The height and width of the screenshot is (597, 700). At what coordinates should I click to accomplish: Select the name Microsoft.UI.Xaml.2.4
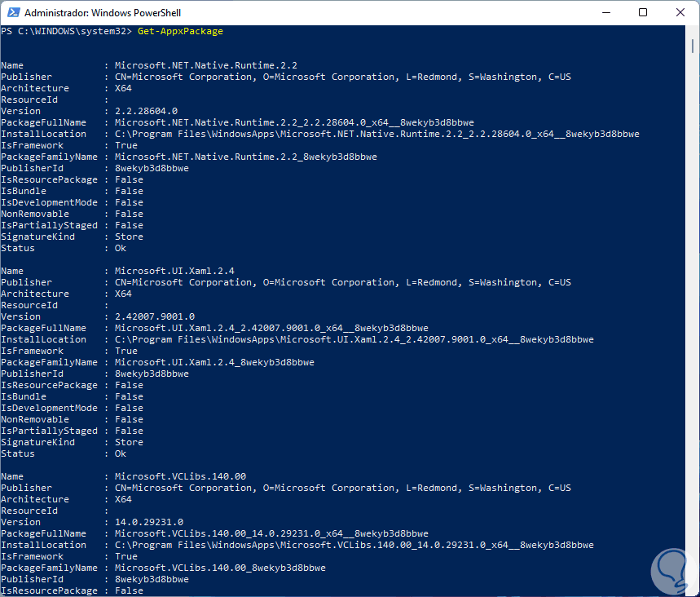point(174,271)
